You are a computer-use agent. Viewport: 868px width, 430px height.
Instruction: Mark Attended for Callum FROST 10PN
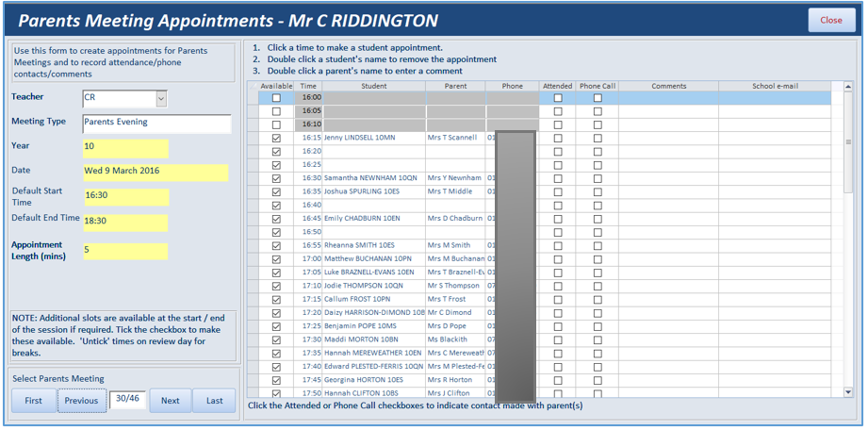pyautogui.click(x=558, y=299)
